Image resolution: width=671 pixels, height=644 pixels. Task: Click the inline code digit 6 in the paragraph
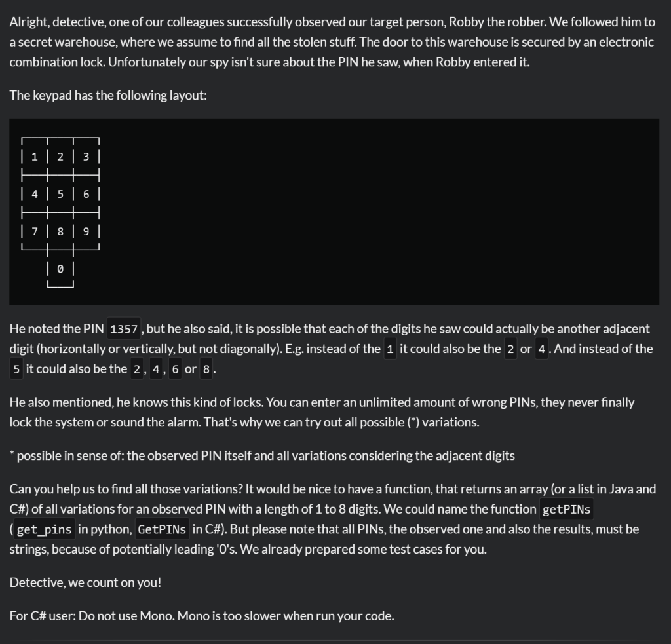(175, 369)
